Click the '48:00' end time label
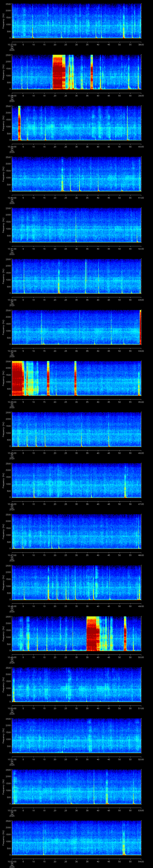The image size is (153, 868). (141, 555)
